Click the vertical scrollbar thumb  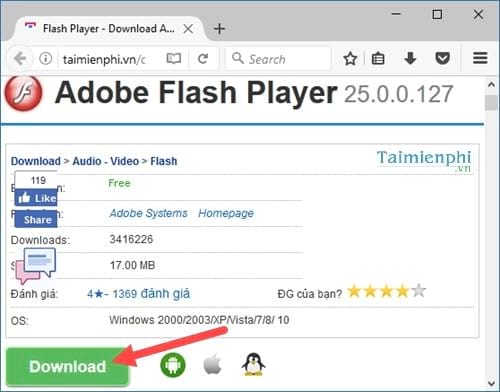491,103
